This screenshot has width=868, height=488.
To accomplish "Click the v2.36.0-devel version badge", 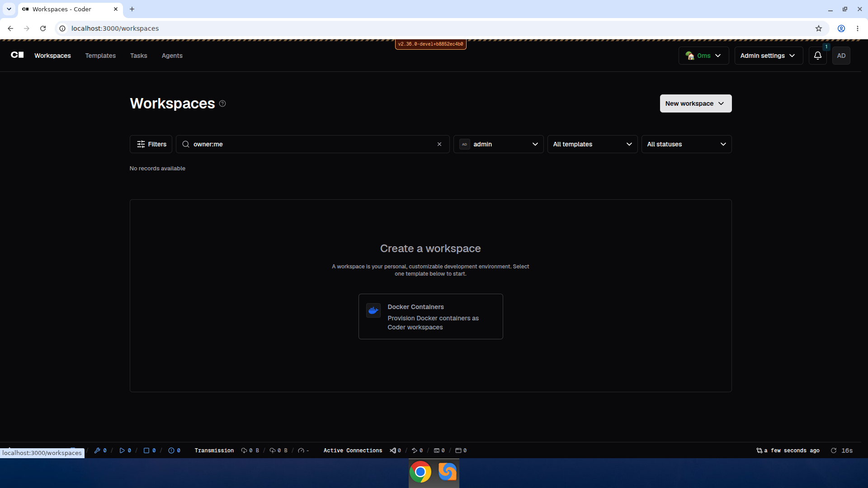I will tap(431, 44).
